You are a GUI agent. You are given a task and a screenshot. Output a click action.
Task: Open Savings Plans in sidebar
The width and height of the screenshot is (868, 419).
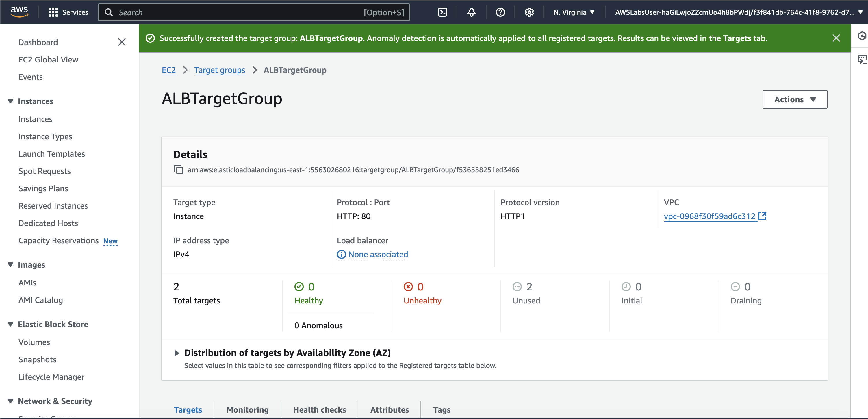click(43, 189)
